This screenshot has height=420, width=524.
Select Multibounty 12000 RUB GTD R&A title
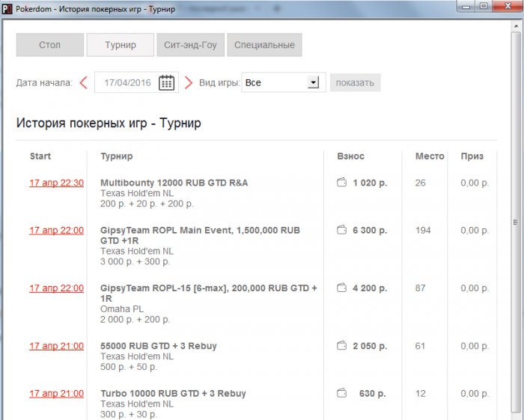[174, 183]
